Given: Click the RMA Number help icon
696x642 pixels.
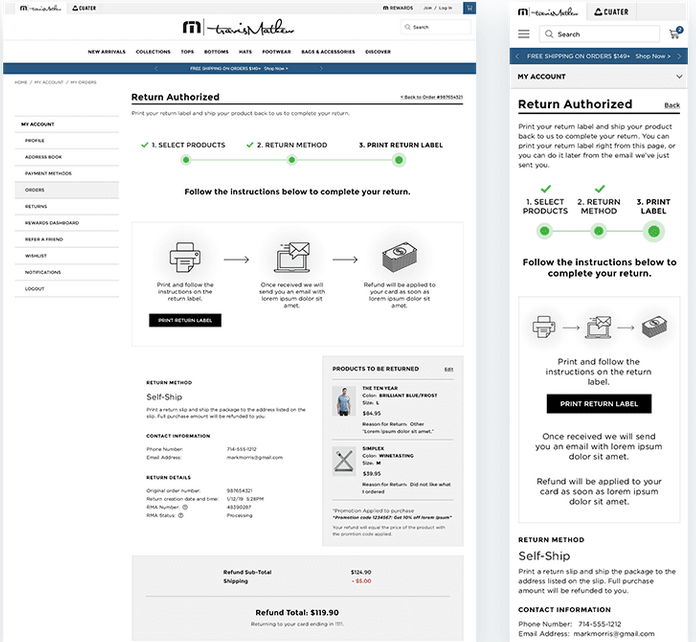Looking at the screenshot, I should point(185,507).
